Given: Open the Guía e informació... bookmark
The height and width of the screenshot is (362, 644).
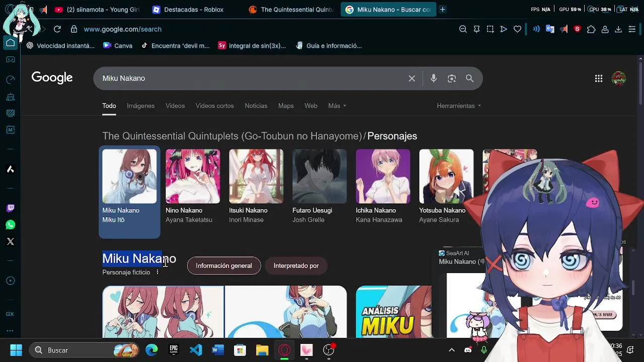Looking at the screenshot, I should click(329, 46).
